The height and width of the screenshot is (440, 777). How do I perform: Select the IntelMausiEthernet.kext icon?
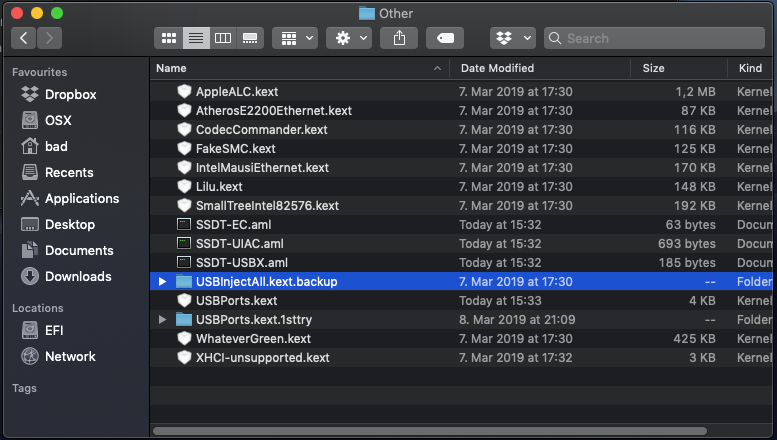(184, 167)
